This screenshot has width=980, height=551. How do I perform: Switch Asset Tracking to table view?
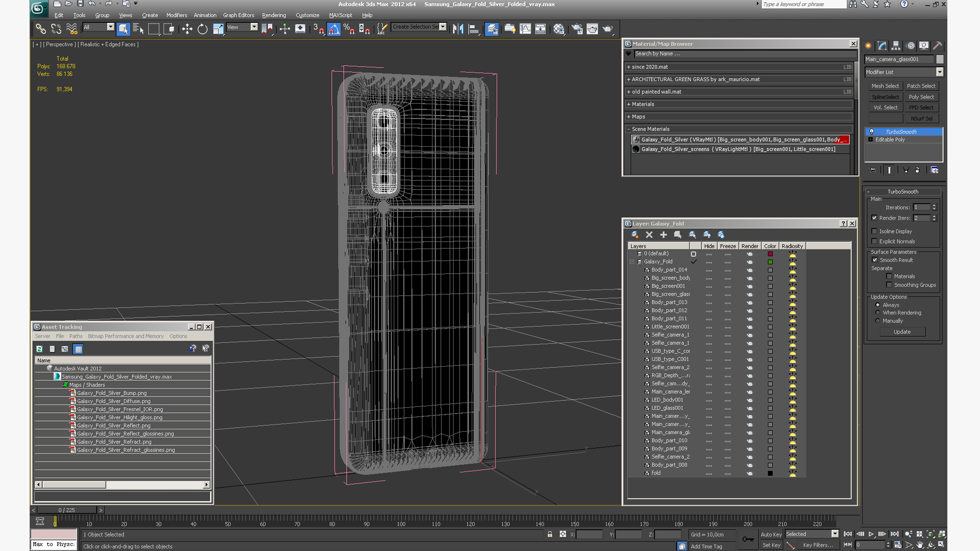[78, 349]
